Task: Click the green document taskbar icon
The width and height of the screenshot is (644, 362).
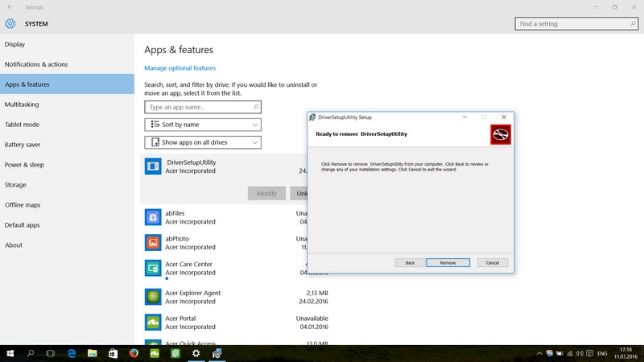Action: pos(175,353)
